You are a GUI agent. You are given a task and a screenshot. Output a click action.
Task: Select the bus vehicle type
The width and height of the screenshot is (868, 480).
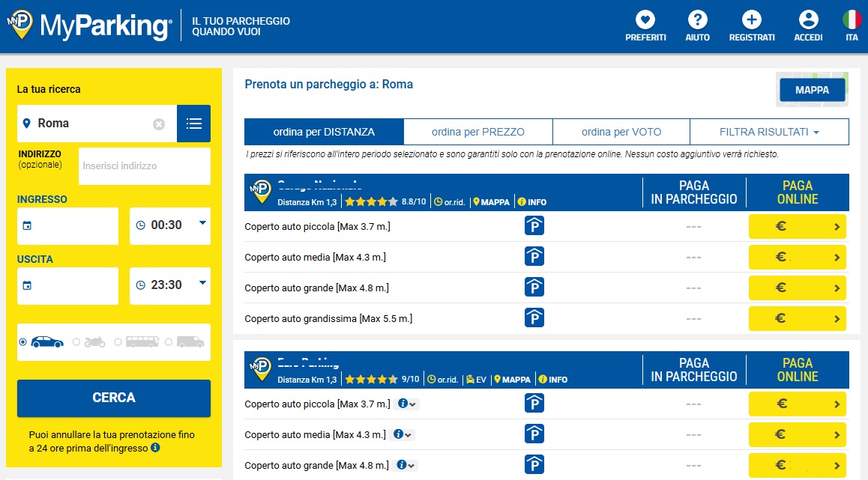136,341
